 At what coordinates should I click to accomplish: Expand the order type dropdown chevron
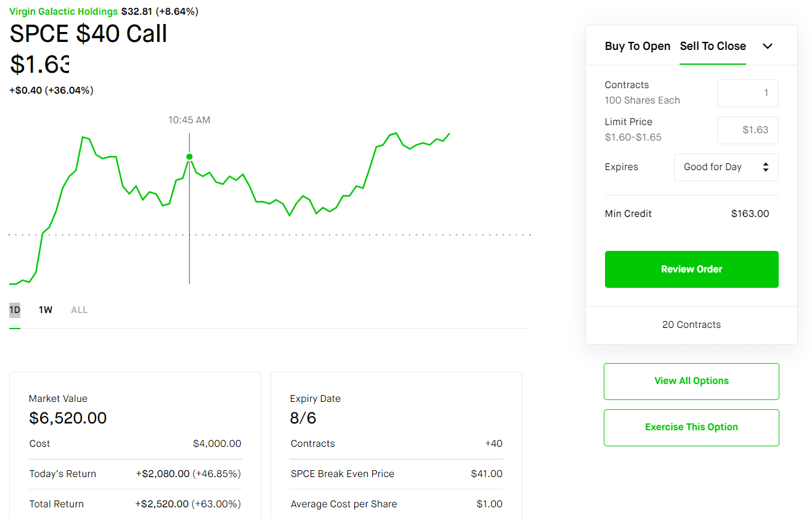point(768,46)
